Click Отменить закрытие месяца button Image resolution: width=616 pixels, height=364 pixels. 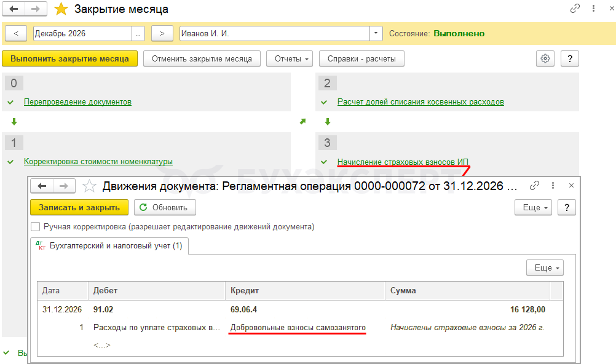tap(202, 58)
